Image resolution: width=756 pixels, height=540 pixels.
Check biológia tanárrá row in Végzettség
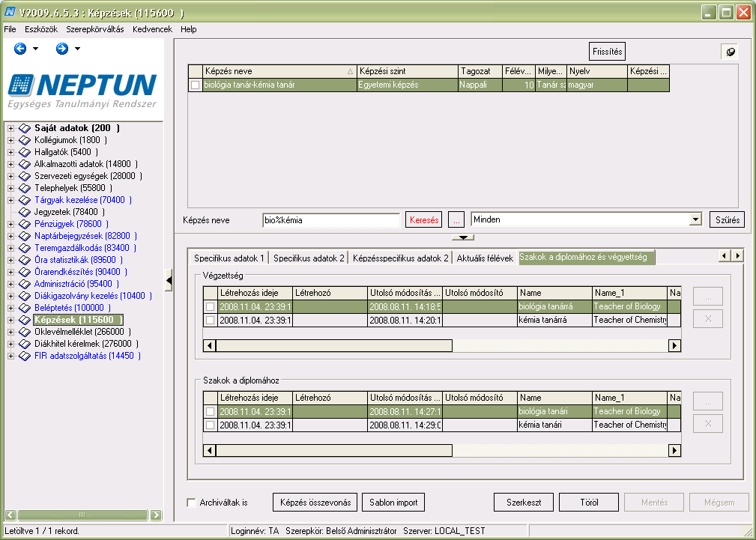pyautogui.click(x=211, y=306)
